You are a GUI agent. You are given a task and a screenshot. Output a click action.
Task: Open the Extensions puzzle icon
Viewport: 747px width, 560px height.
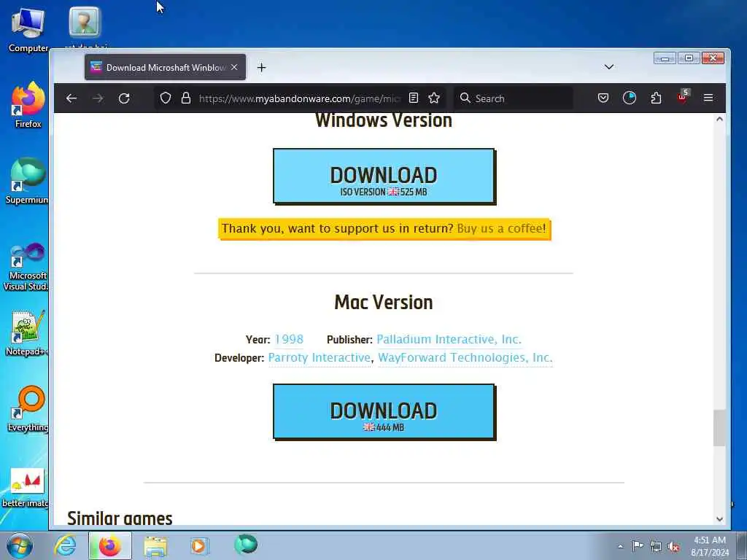coord(656,98)
